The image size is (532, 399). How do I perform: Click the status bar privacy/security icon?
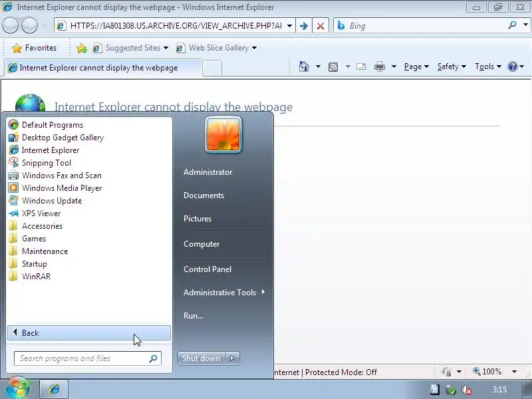(446, 372)
